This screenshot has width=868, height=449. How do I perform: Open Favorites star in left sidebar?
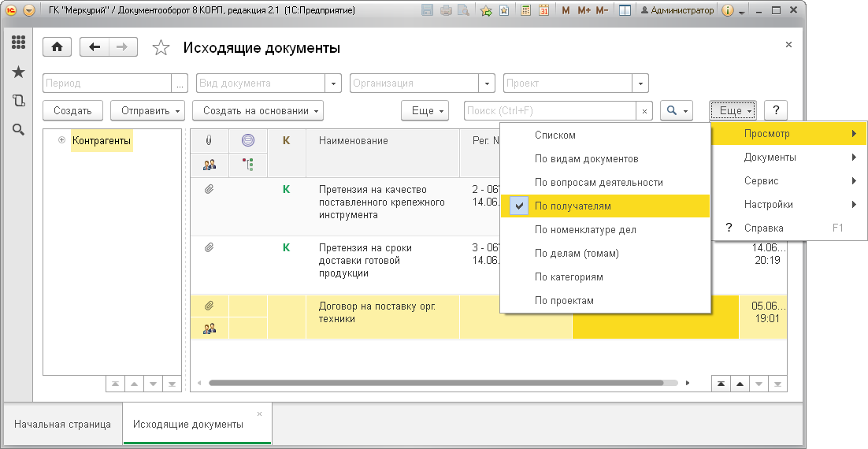tap(18, 72)
